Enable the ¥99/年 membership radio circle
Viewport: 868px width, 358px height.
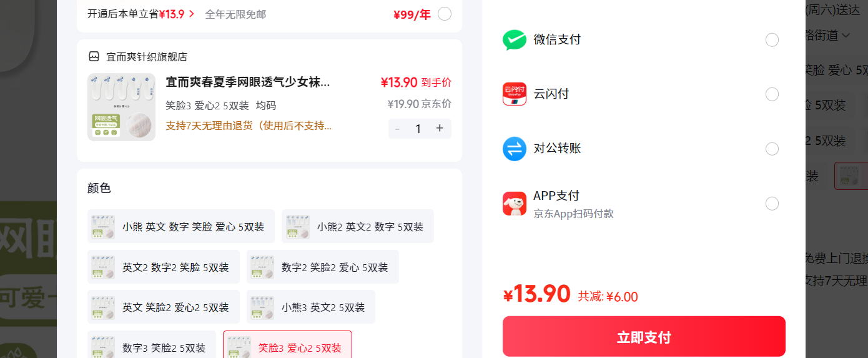(x=445, y=14)
